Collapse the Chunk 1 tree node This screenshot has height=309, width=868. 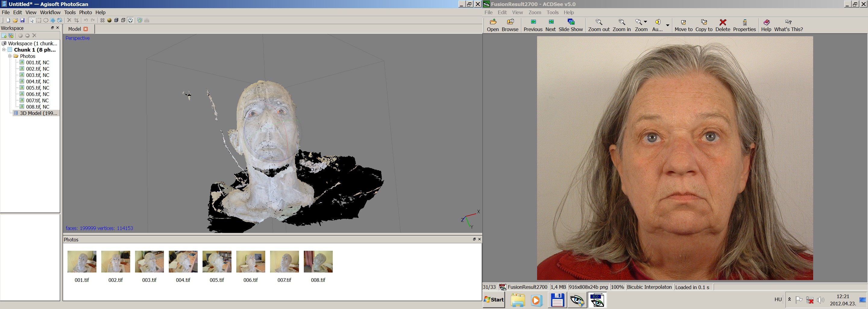click(4, 49)
